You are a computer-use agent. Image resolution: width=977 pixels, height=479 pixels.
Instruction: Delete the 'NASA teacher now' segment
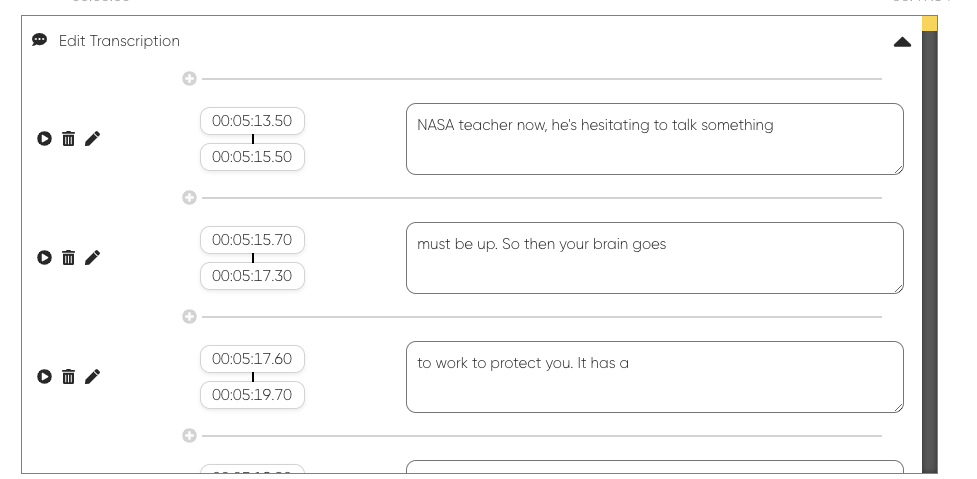point(68,139)
